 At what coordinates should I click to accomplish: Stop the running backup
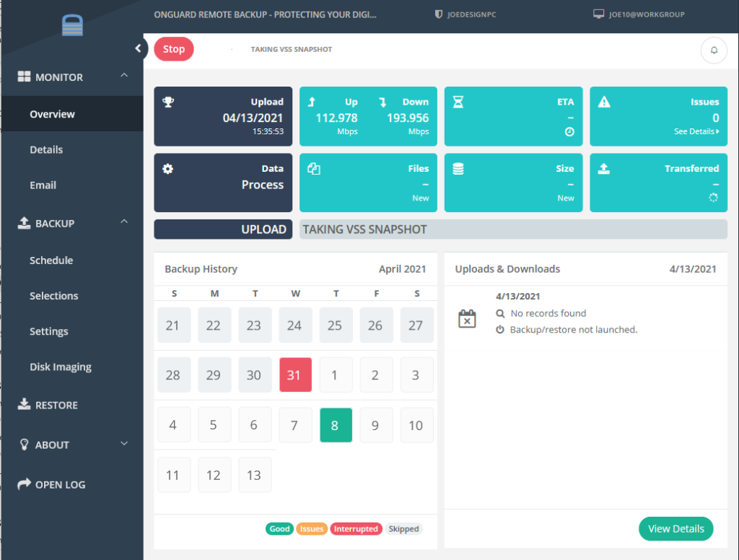[174, 49]
